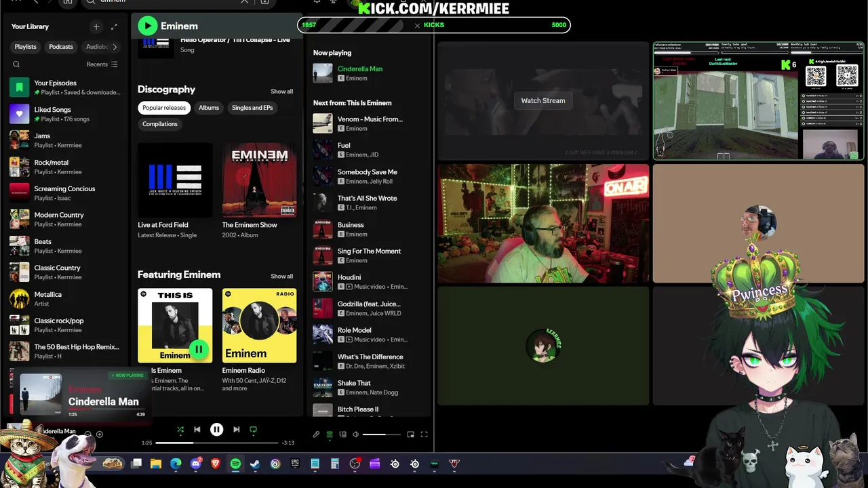Play Fuel from the queue
868x488 pixels.
pyautogui.click(x=369, y=150)
